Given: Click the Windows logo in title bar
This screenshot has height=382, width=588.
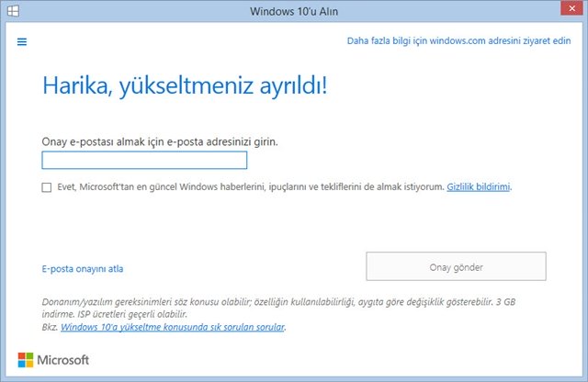Looking at the screenshot, I should coord(13,11).
